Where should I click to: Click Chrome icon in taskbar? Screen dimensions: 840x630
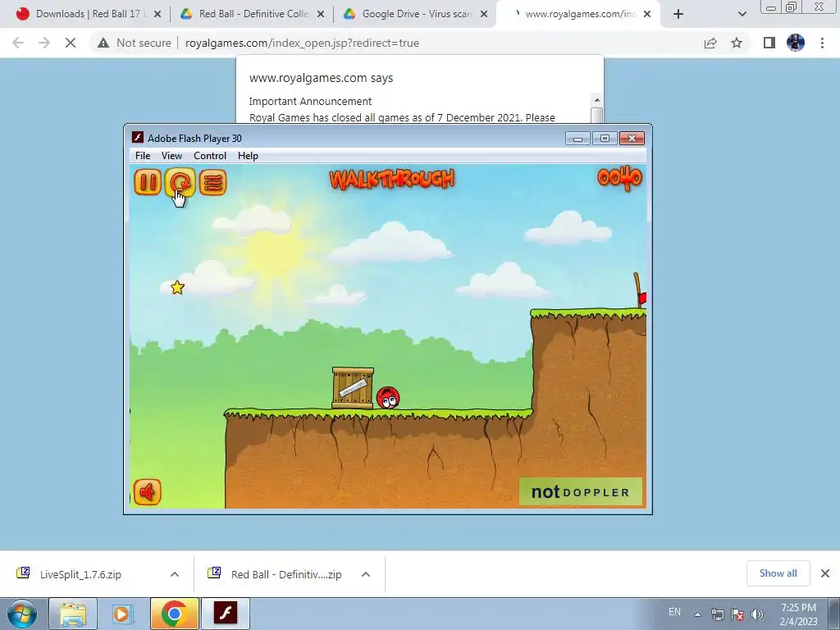(x=174, y=614)
